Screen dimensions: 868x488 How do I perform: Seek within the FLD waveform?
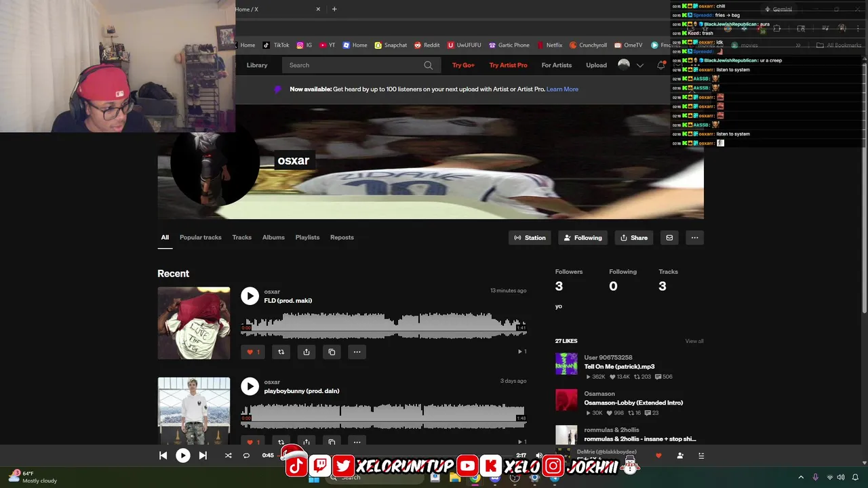pyautogui.click(x=384, y=327)
